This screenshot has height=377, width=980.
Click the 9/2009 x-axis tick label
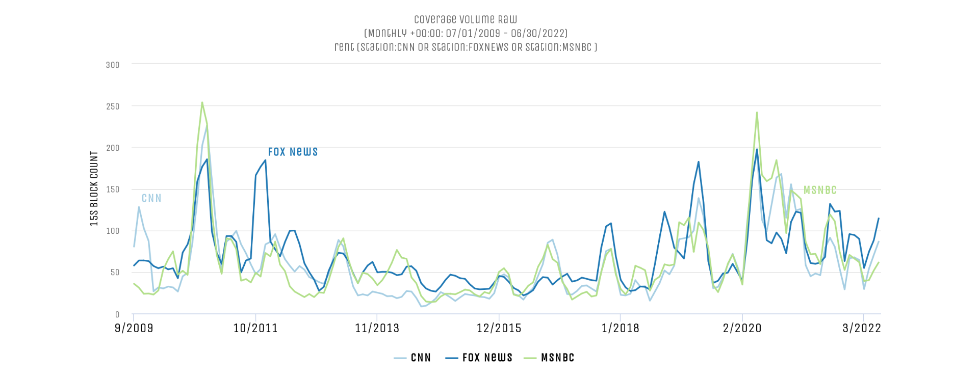coord(134,328)
